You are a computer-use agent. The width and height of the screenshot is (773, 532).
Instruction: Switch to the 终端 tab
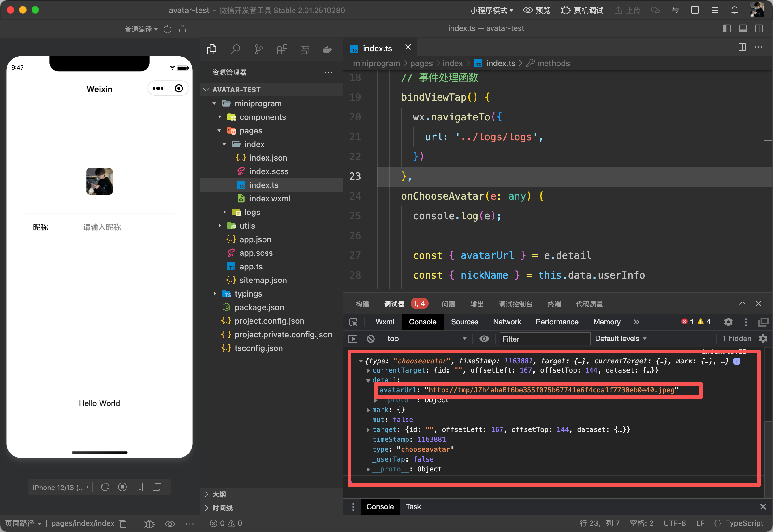click(554, 304)
